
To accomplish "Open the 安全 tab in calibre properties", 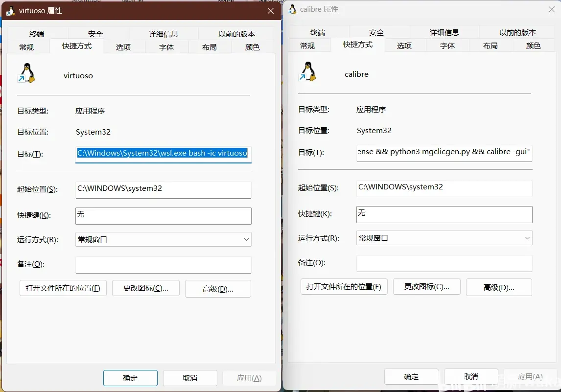I will (x=376, y=33).
